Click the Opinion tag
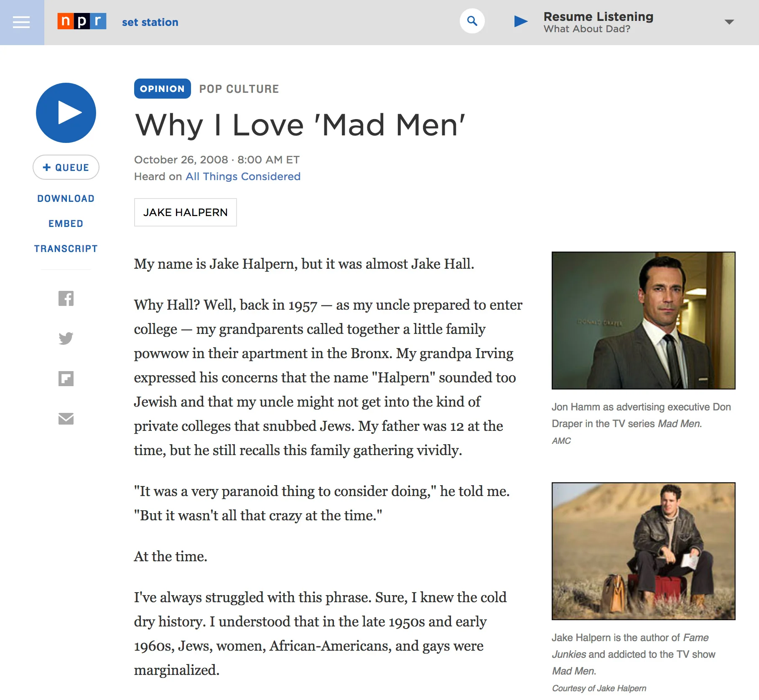The height and width of the screenshot is (700, 759). point(163,89)
